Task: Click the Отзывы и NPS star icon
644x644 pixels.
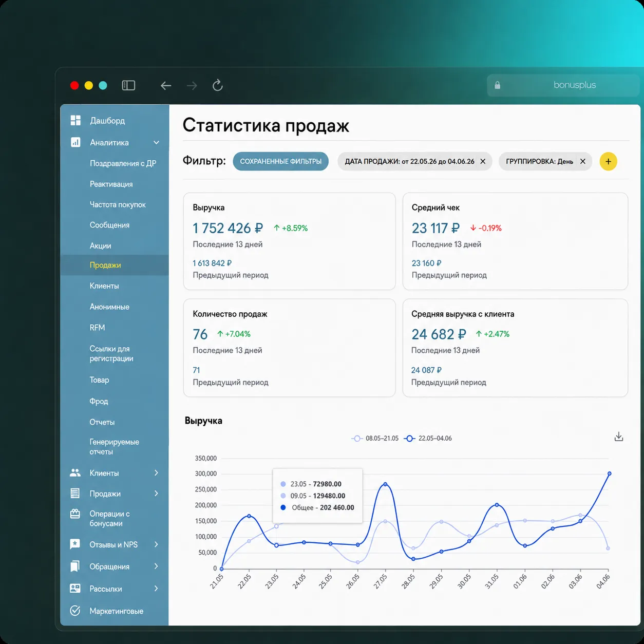Action: [x=75, y=544]
